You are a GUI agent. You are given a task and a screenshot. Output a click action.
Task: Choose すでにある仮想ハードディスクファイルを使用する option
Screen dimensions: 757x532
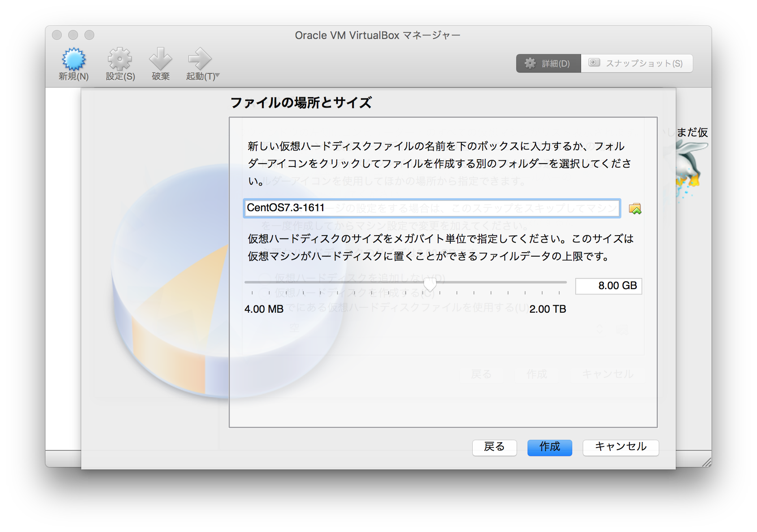pos(264,309)
